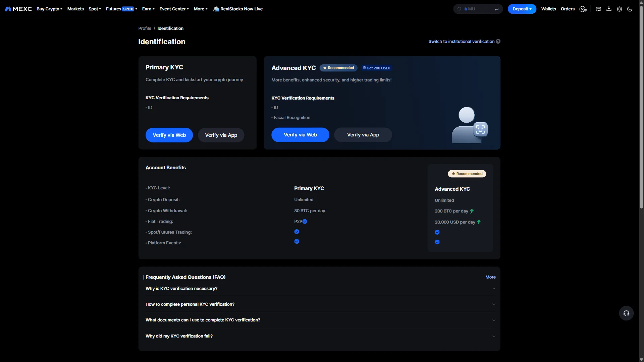This screenshot has width=644, height=362.
Task: Go to the Markets page
Action: point(75,9)
